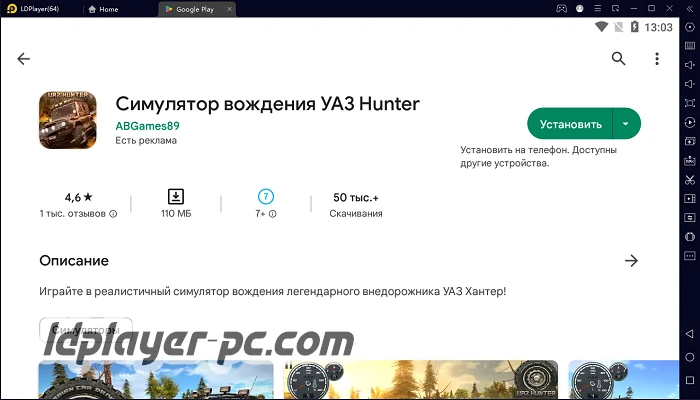Open multi-instance window plus icon in sidebar

pyautogui.click(x=690, y=141)
